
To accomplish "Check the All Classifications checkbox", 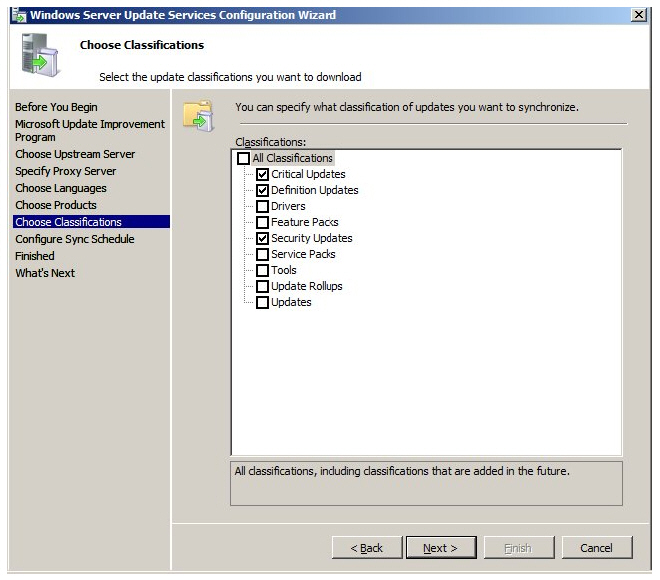I will 243,158.
